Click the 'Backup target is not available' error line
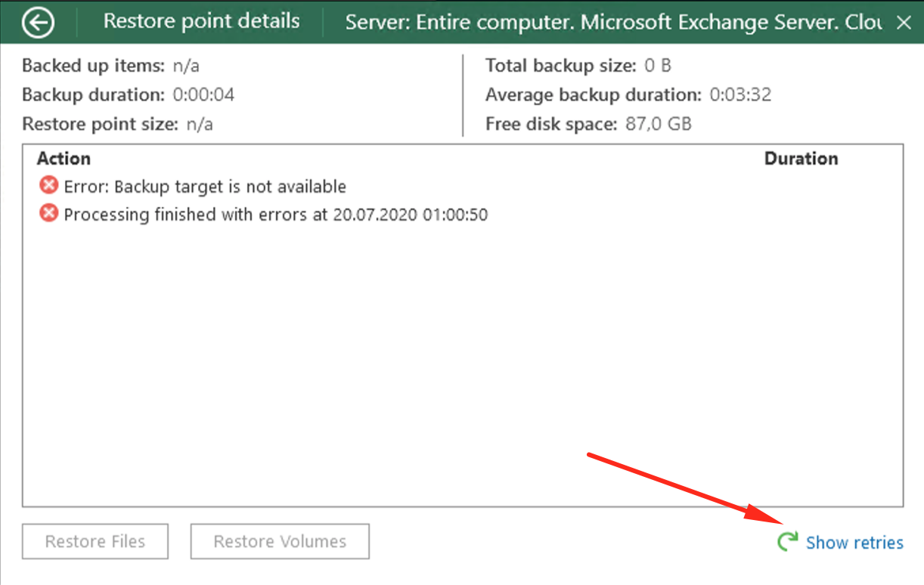The image size is (924, 585). 203,186
